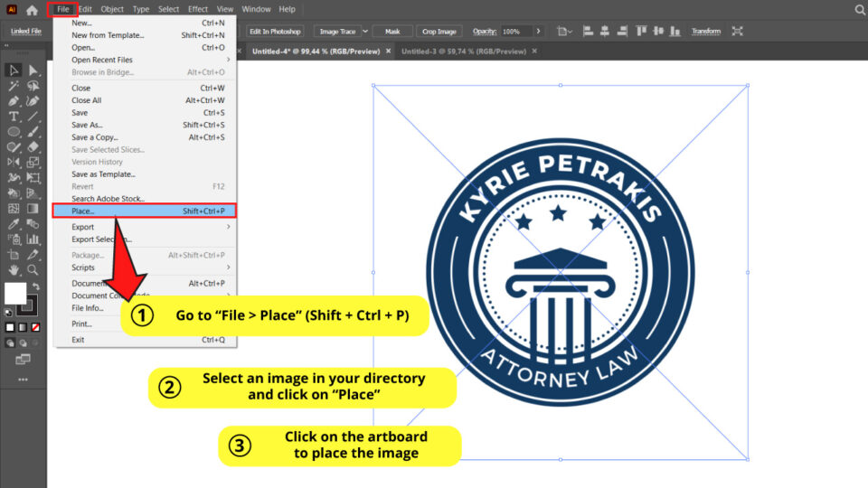
Task: Click New from Template... menu entry
Action: (x=145, y=35)
